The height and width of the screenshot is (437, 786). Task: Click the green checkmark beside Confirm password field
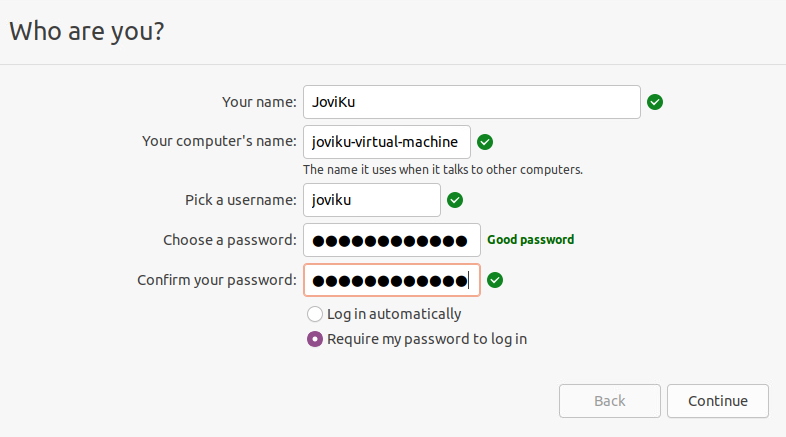(x=495, y=280)
